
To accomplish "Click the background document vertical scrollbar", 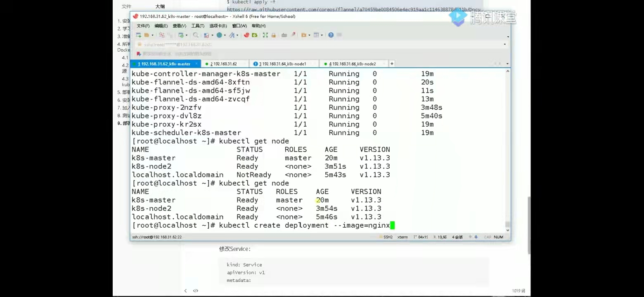I will pyautogui.click(x=529, y=225).
